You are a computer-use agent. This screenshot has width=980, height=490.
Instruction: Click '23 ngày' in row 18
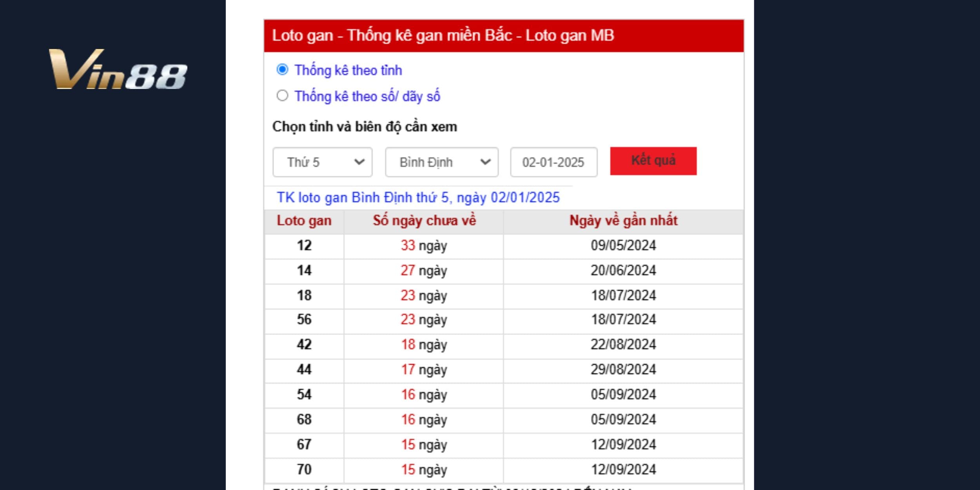[x=424, y=296]
